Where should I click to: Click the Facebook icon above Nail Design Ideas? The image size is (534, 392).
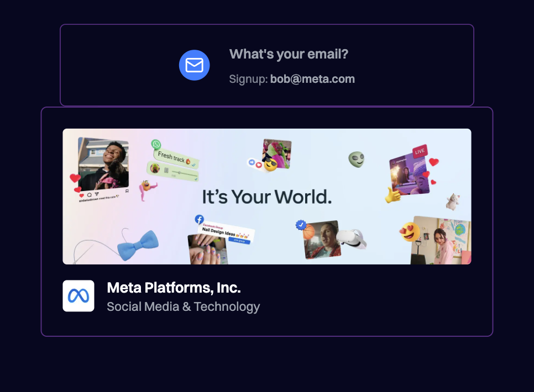199,220
